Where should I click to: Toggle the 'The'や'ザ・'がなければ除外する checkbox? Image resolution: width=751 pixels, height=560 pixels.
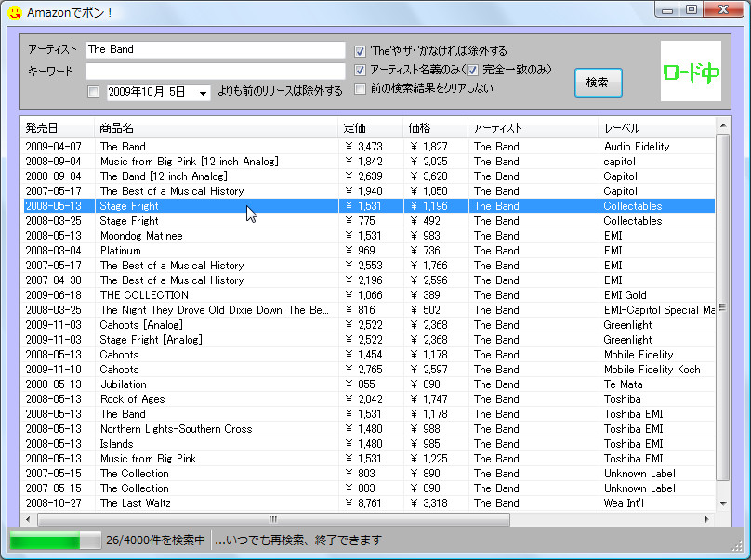pyautogui.click(x=361, y=51)
